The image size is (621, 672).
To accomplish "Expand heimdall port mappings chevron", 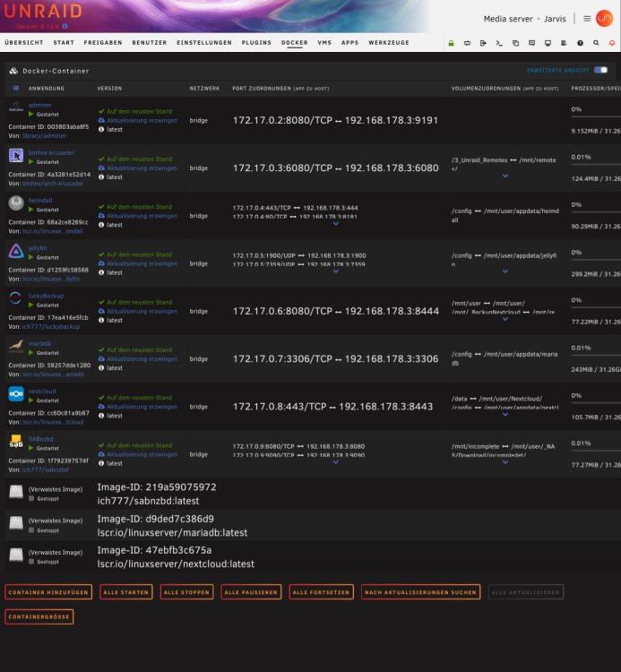I will 336,224.
